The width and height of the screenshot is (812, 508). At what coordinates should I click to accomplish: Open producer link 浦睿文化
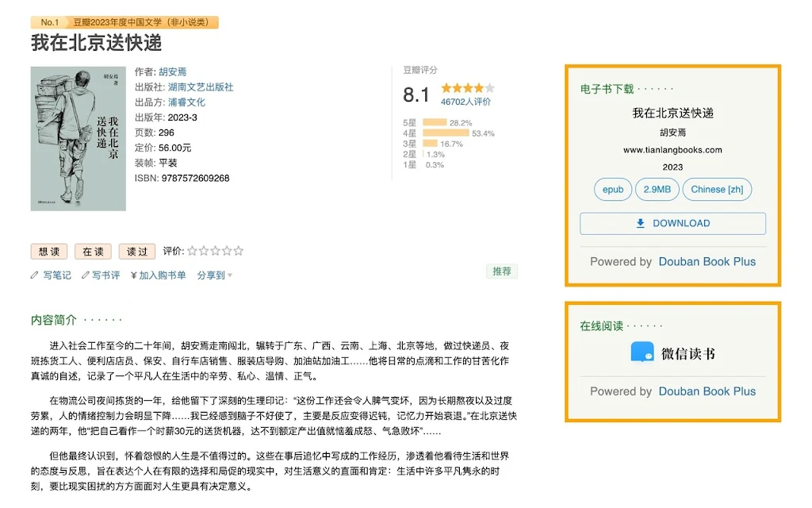pos(186,102)
